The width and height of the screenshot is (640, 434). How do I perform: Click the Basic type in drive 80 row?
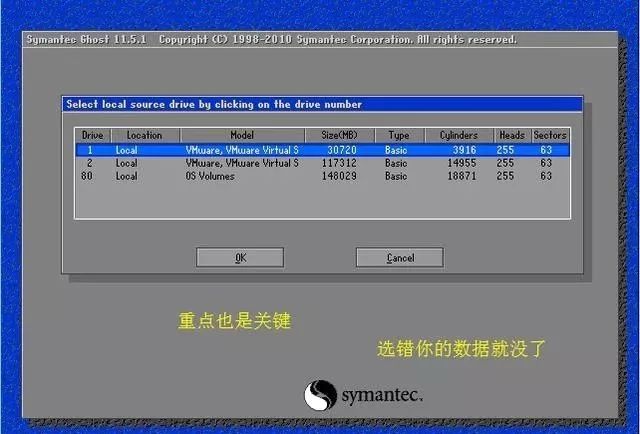[396, 176]
